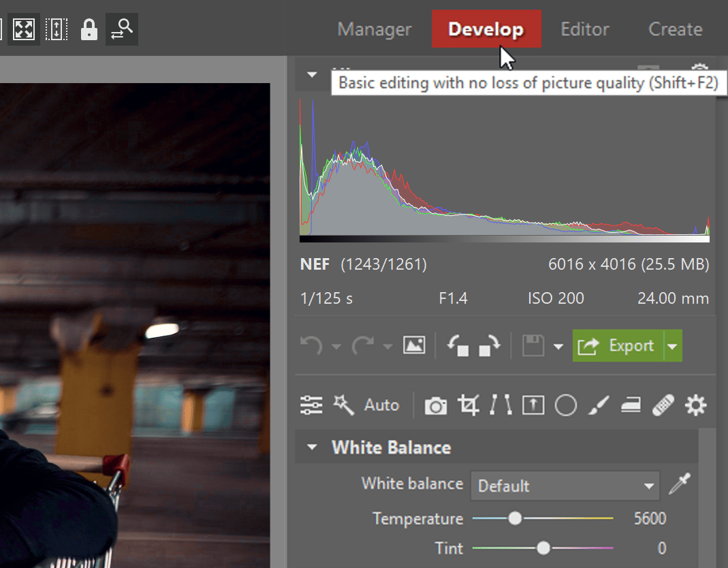The image size is (728, 568).
Task: Collapse the histogram panel triangle
Action: (x=312, y=74)
